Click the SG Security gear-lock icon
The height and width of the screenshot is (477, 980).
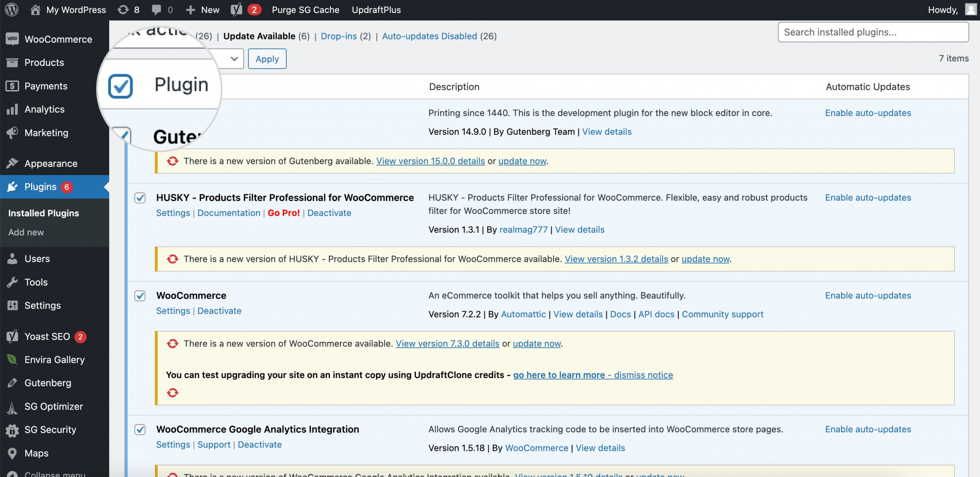12,430
